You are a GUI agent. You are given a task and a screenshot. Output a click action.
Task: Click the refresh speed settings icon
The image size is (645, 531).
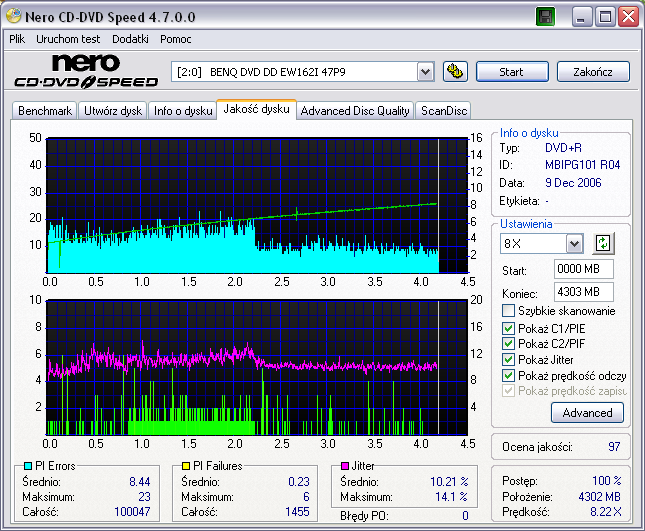point(603,243)
